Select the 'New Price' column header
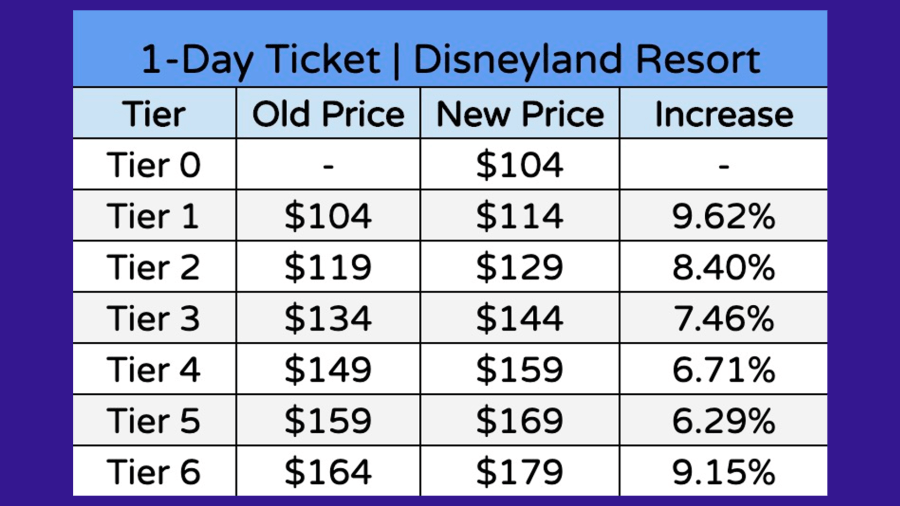900x506 pixels. [x=520, y=114]
